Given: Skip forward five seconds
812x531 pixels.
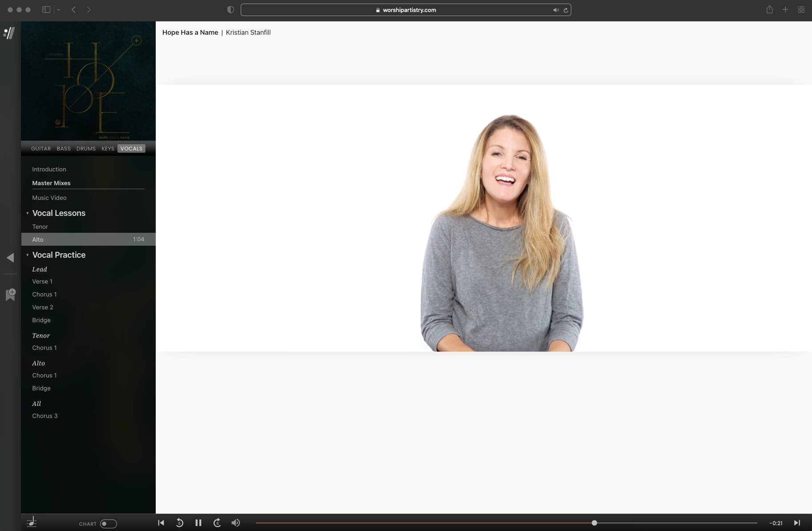Looking at the screenshot, I should click(x=217, y=523).
